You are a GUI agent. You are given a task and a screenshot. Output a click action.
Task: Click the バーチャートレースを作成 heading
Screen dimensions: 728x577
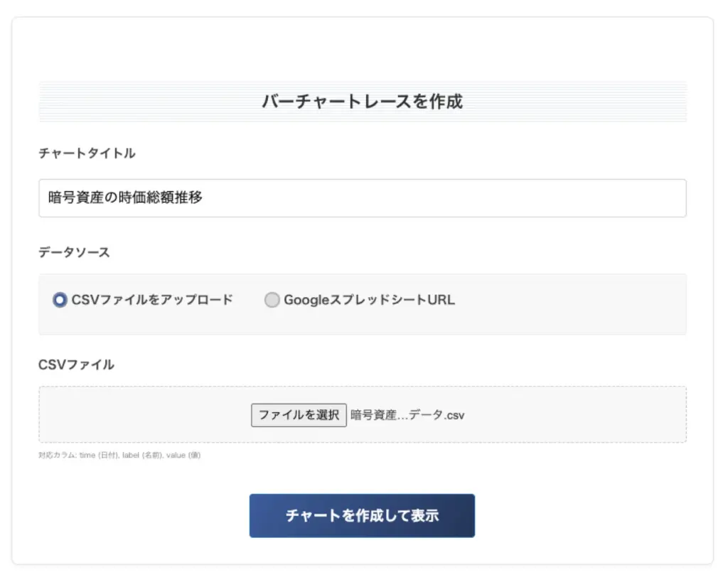tap(362, 102)
